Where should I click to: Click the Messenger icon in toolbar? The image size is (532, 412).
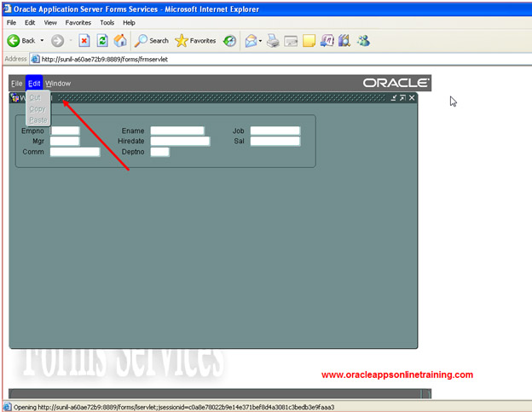363,40
